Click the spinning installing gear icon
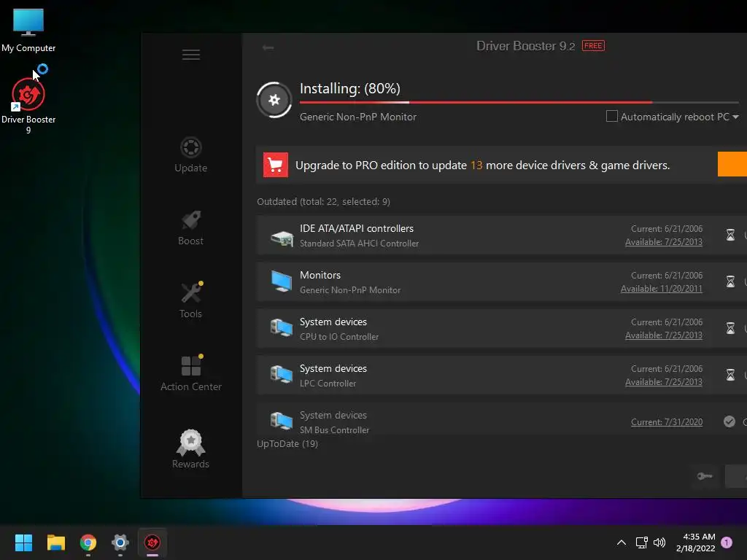747x560 pixels. (274, 100)
